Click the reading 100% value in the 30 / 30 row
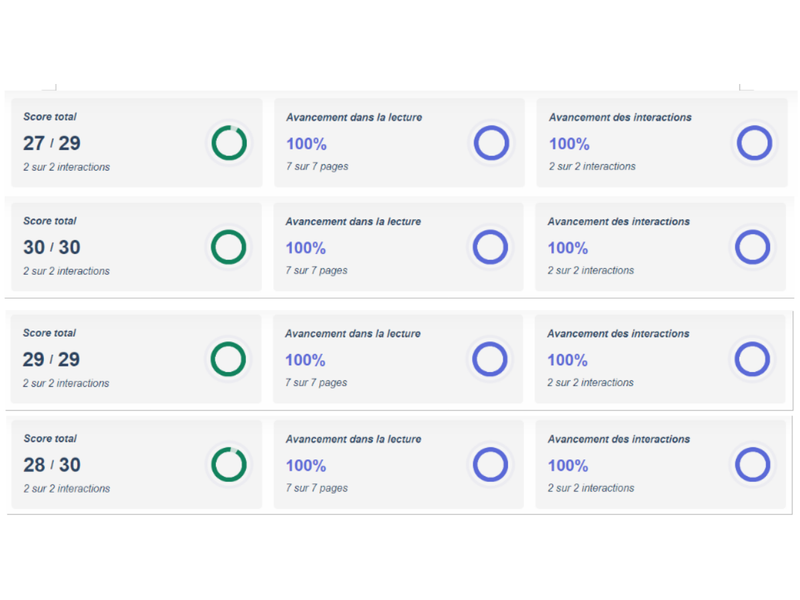The image size is (800, 600). click(x=305, y=247)
